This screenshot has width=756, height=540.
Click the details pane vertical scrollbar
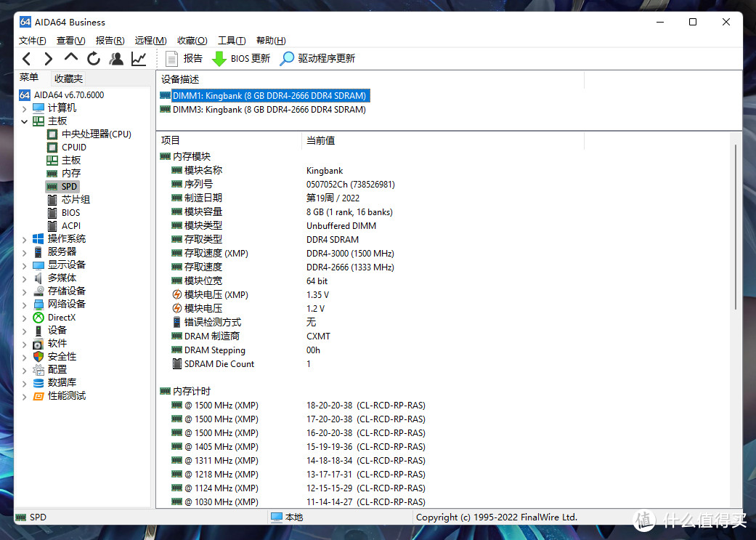coord(736,225)
